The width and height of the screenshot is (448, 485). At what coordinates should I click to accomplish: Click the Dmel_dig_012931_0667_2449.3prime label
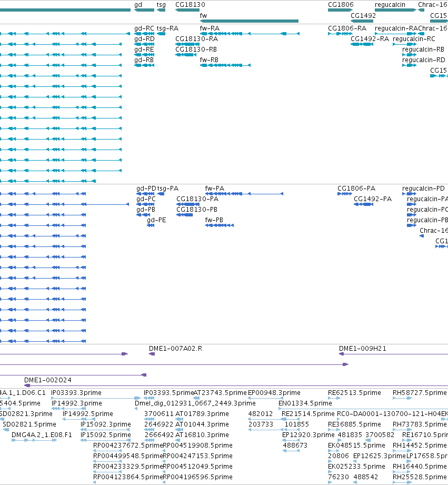coord(195,403)
